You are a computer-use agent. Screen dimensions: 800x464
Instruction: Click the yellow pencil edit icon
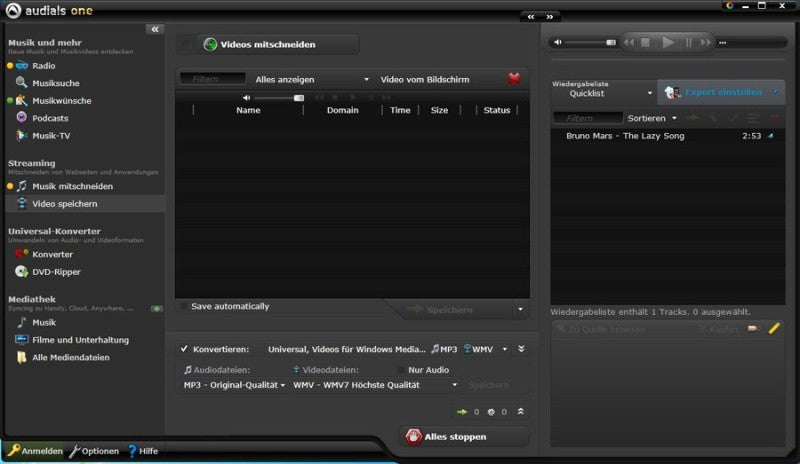click(774, 328)
